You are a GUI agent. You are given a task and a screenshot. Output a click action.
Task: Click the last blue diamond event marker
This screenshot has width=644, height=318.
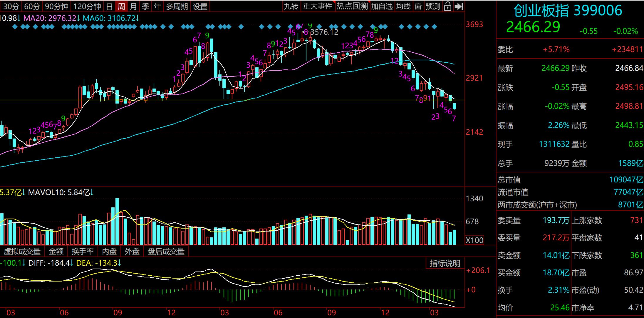[x=435, y=27]
